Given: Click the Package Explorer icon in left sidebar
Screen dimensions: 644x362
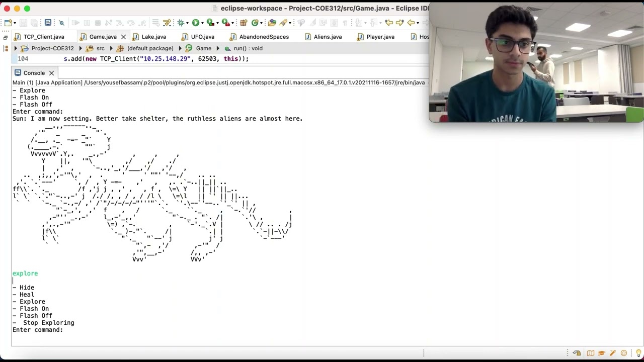Looking at the screenshot, I should tap(6, 48).
